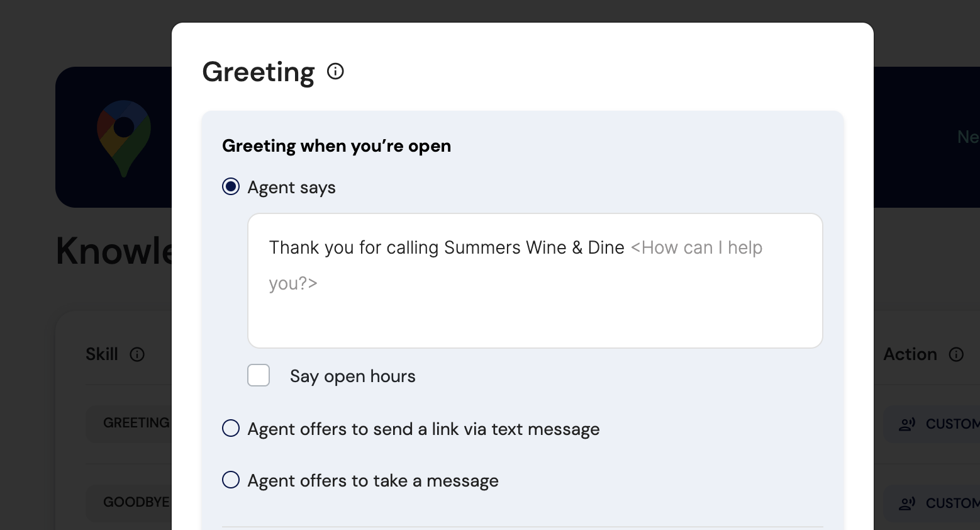Click the info icon beside Greeting title
Screen dimensions: 980x530
[336, 71]
